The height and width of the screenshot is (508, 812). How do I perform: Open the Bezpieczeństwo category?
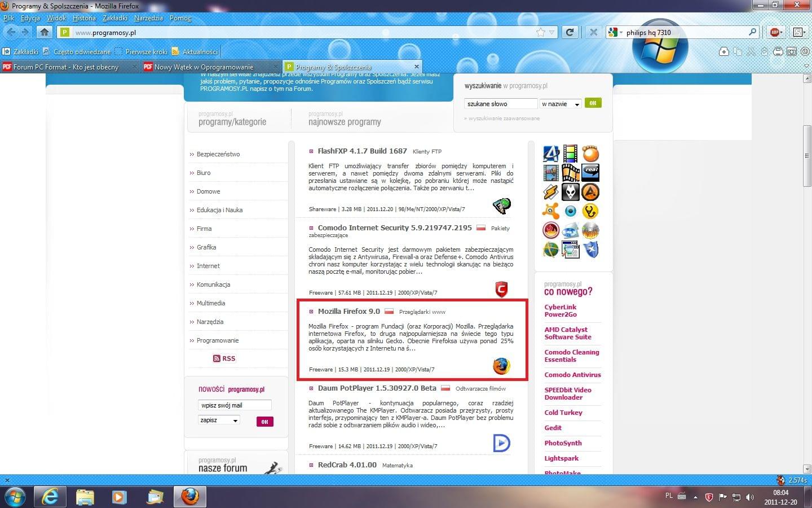[x=218, y=154]
